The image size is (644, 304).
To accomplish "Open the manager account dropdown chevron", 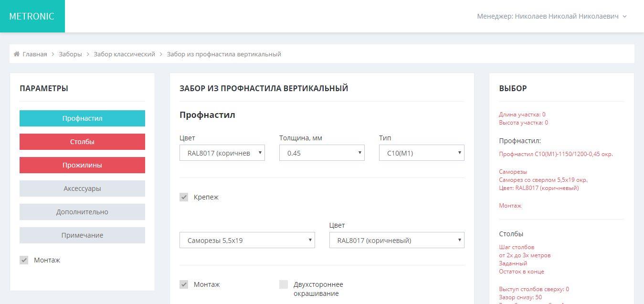I will [x=624, y=16].
